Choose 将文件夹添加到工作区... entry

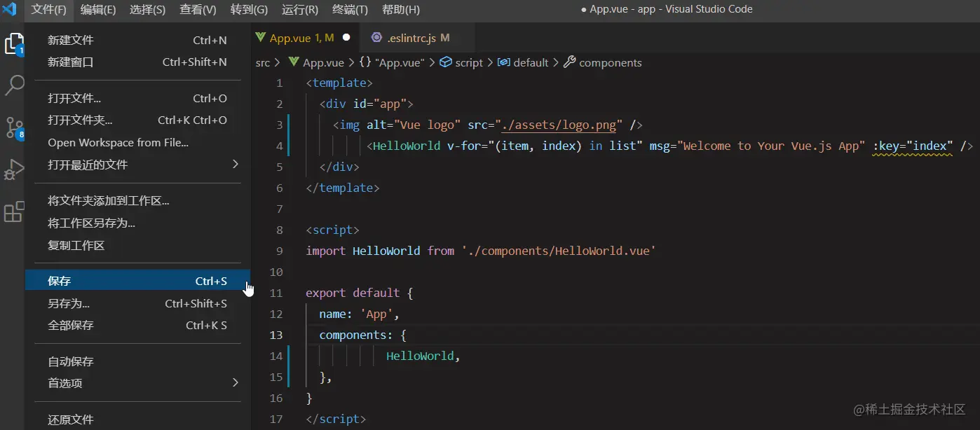click(x=137, y=202)
